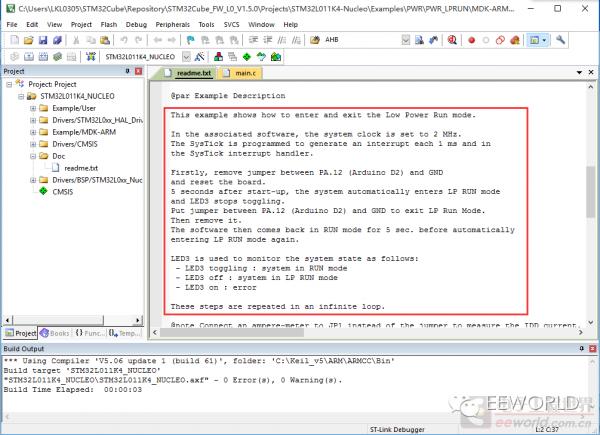
Task: Open the find text dropdown after AHB
Action: pos(406,40)
